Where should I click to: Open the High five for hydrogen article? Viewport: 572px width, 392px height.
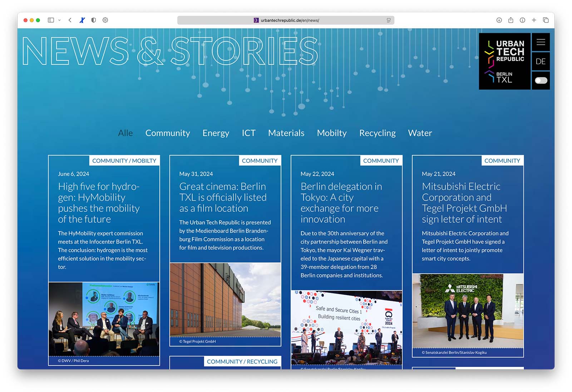[x=99, y=203]
